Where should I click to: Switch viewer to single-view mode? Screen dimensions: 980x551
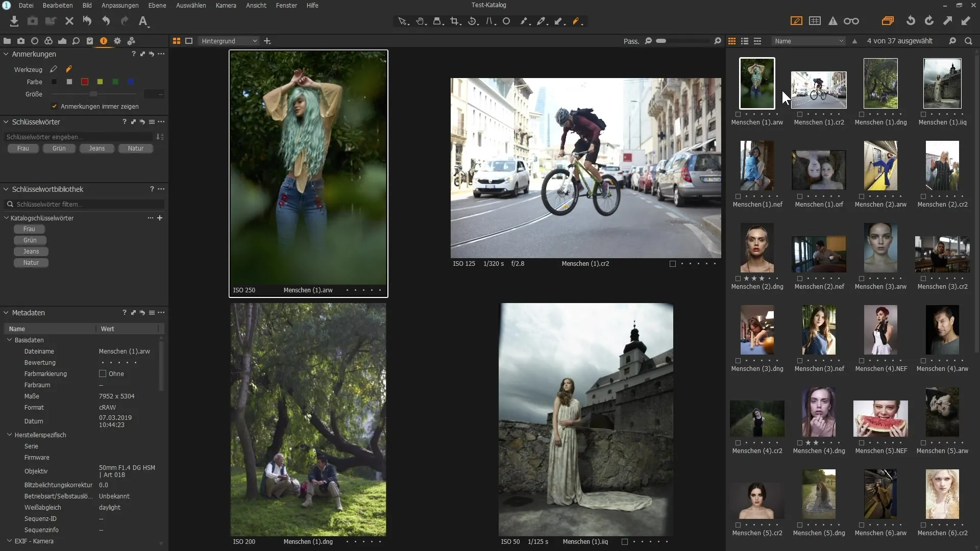[x=189, y=41]
